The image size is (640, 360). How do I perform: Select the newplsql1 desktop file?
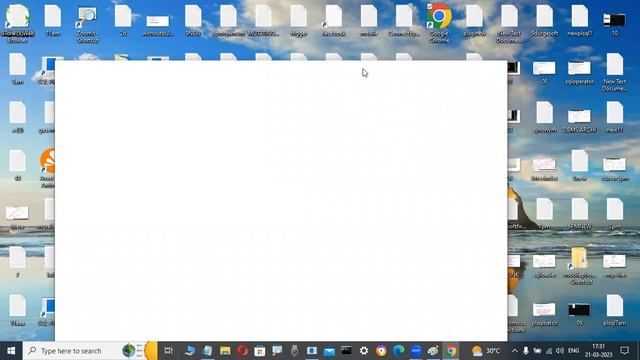tap(579, 20)
